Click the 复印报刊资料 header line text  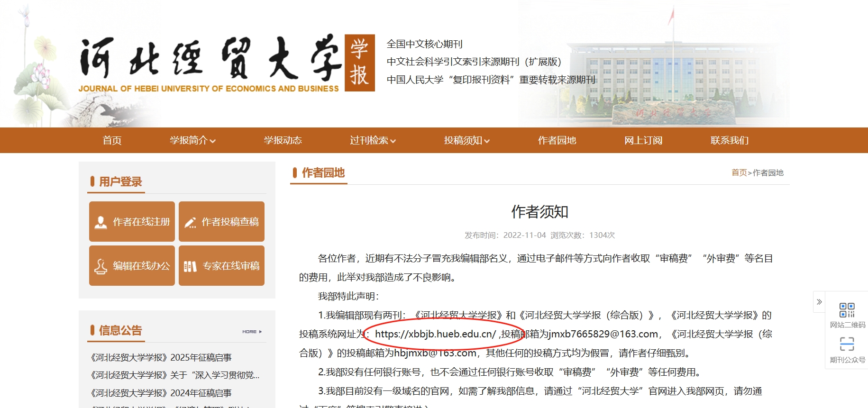pos(491,80)
